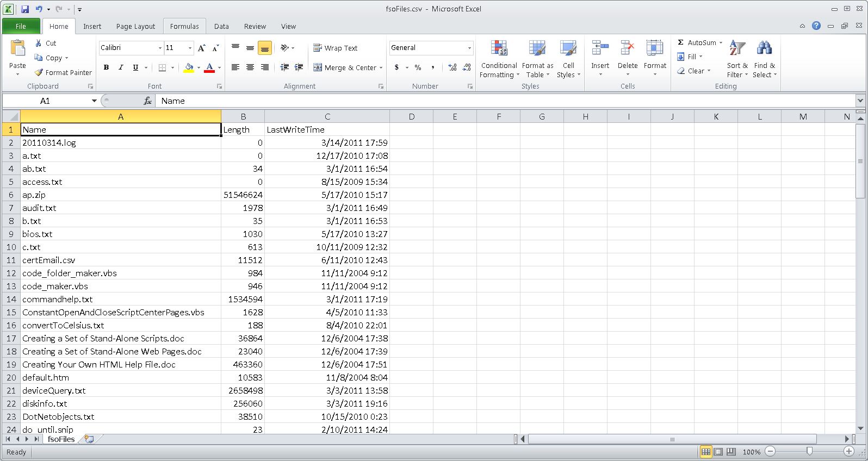
Task: Switch to Normal view in status bar
Action: coord(706,452)
